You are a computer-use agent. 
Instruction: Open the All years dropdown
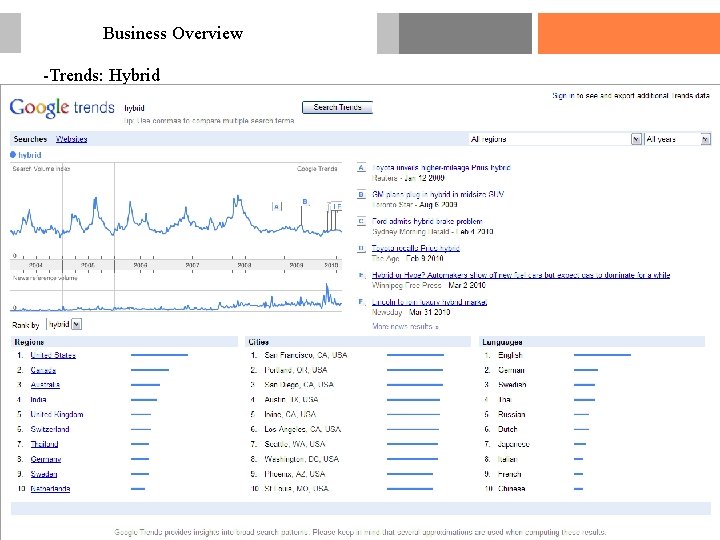coord(678,139)
